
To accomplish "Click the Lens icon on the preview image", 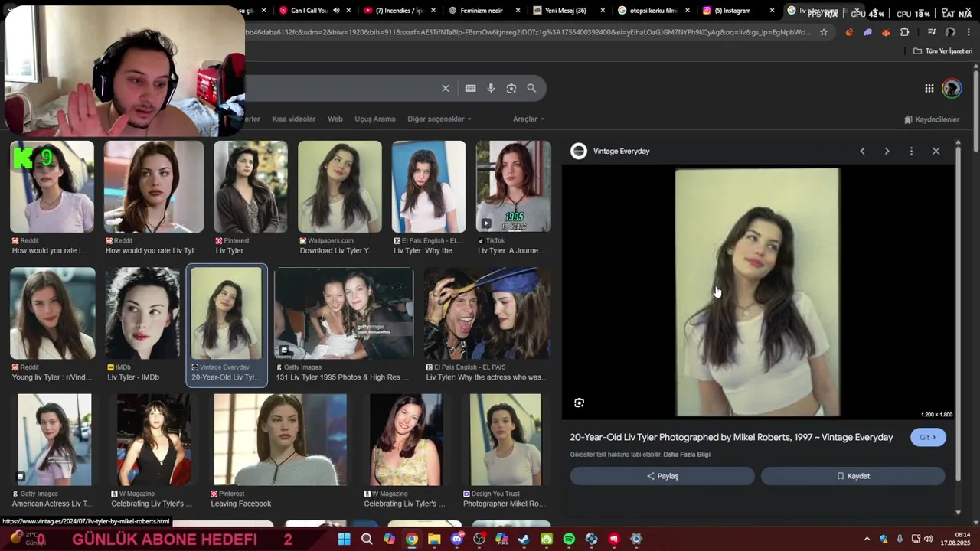I will click(580, 403).
